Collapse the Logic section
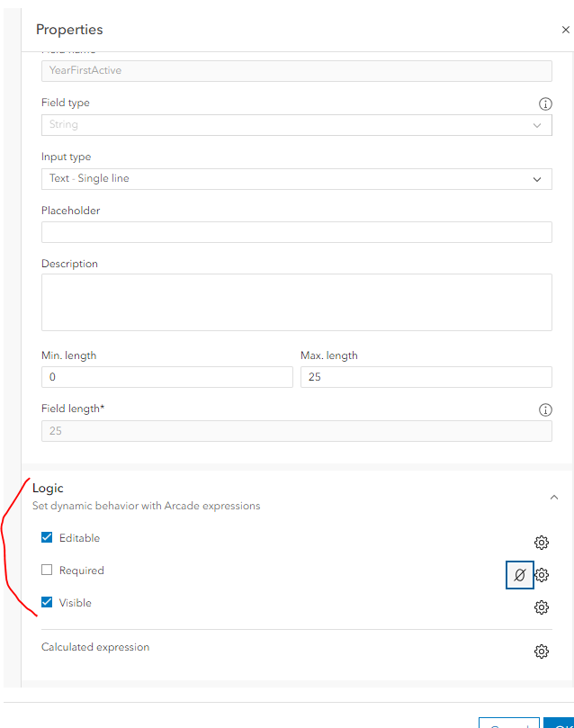Image resolution: width=574 pixels, height=728 pixels. click(554, 497)
